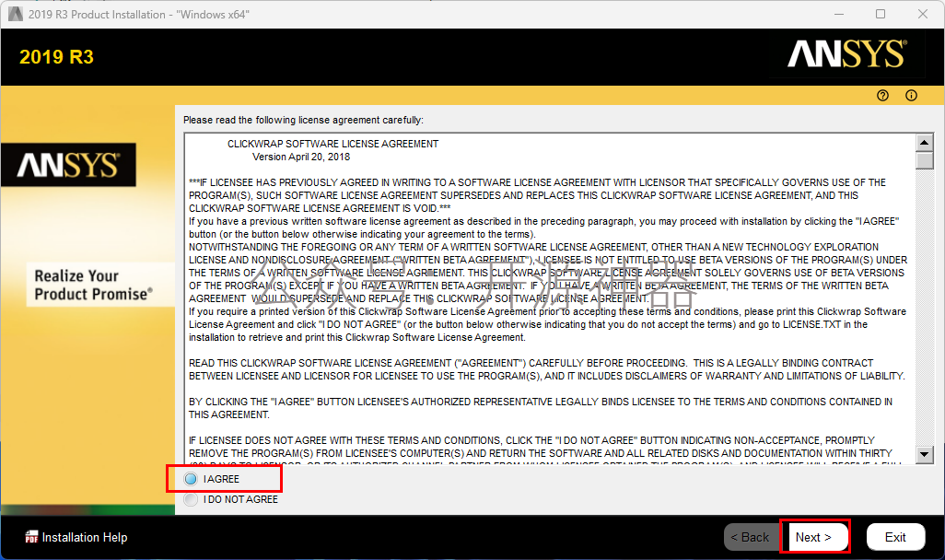The height and width of the screenshot is (560, 945).
Task: Open the Installation Help link
Action: click(85, 537)
